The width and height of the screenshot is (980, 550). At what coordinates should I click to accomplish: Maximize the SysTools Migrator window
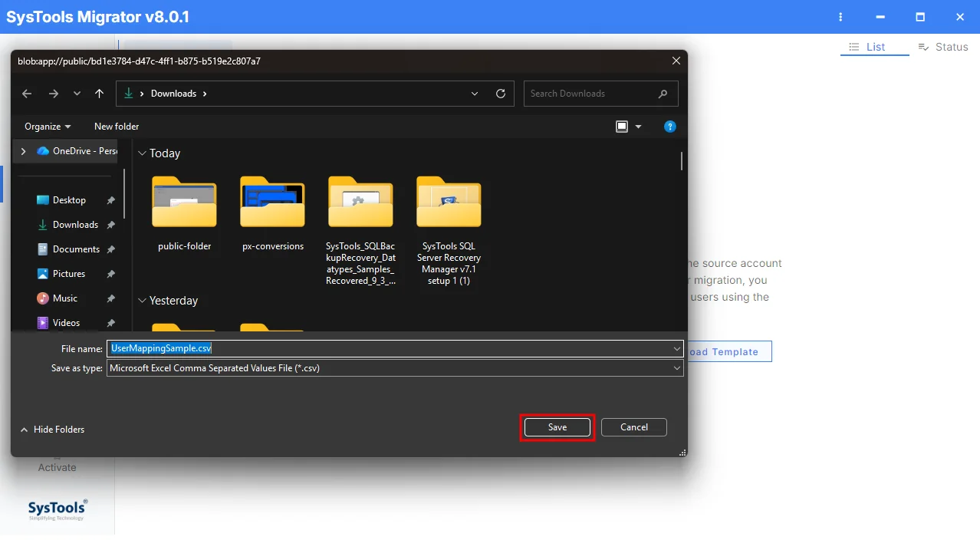[x=920, y=17]
